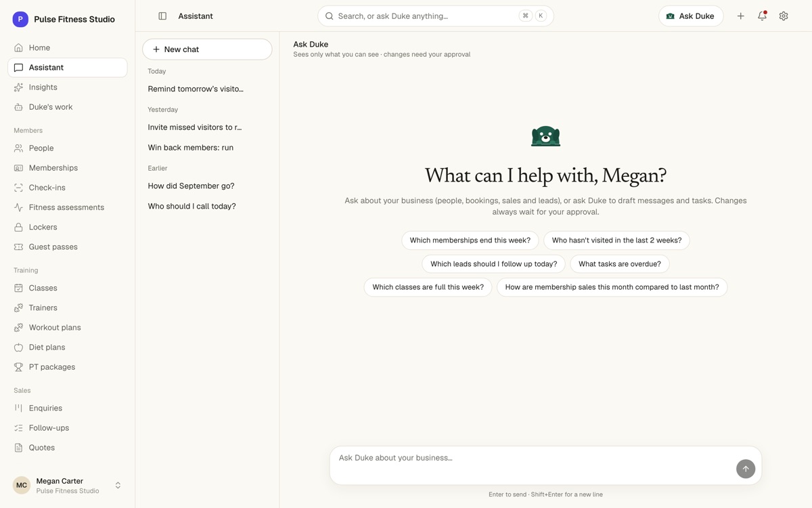
Task: Click the top search bar field
Action: pos(436,16)
